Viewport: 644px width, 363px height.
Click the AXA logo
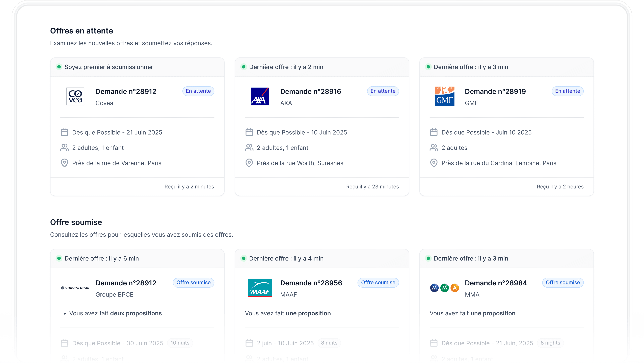[260, 96]
